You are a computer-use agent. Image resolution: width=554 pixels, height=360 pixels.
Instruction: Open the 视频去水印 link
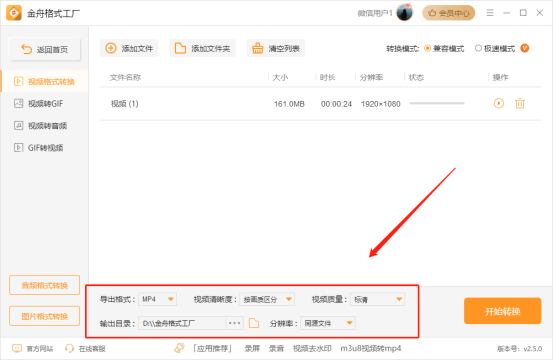312,349
